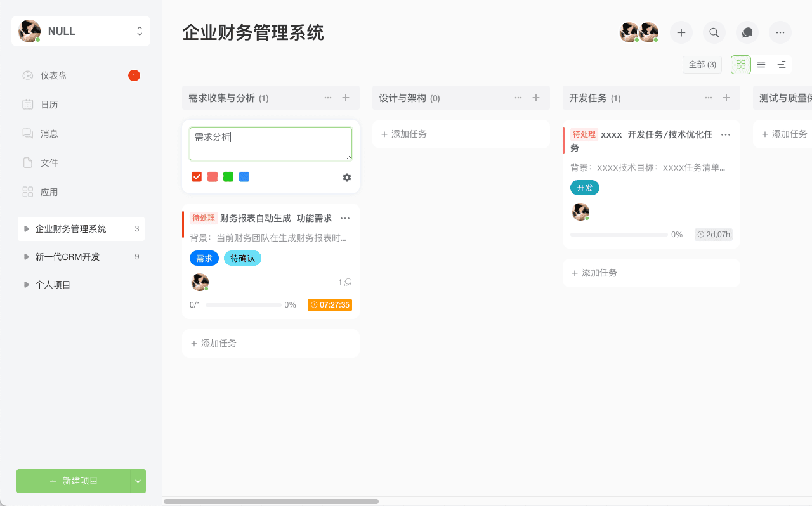This screenshot has width=812, height=506.
Task: Click 新建项目 to create a project
Action: pos(73,481)
